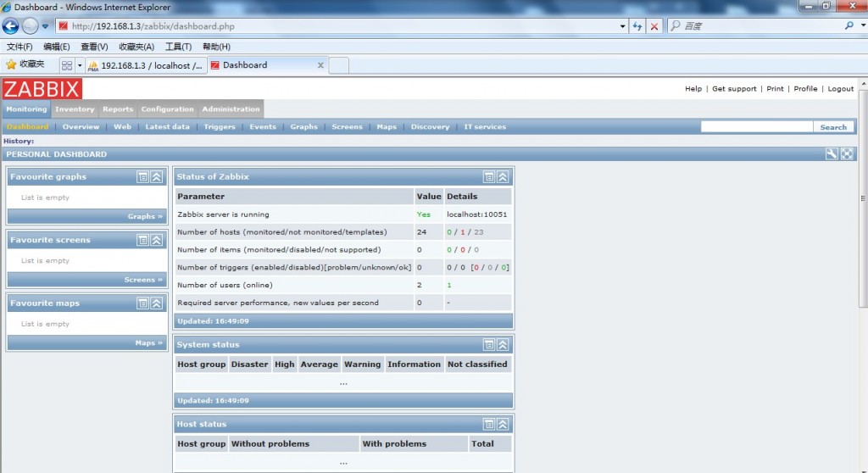Open the recent pages dropdown arrow
Viewport: 868px width, 473px height.
46,26
